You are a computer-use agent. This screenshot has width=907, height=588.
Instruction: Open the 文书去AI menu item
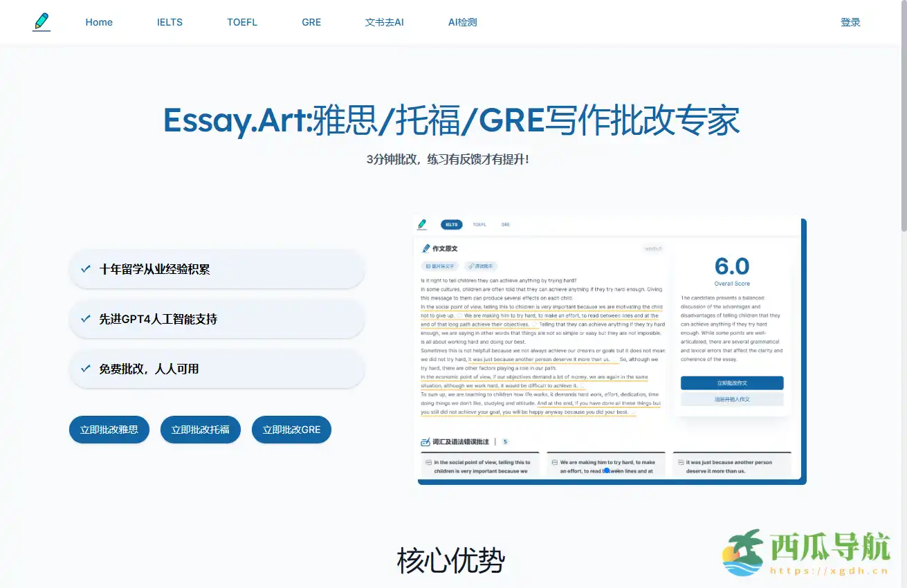click(384, 21)
